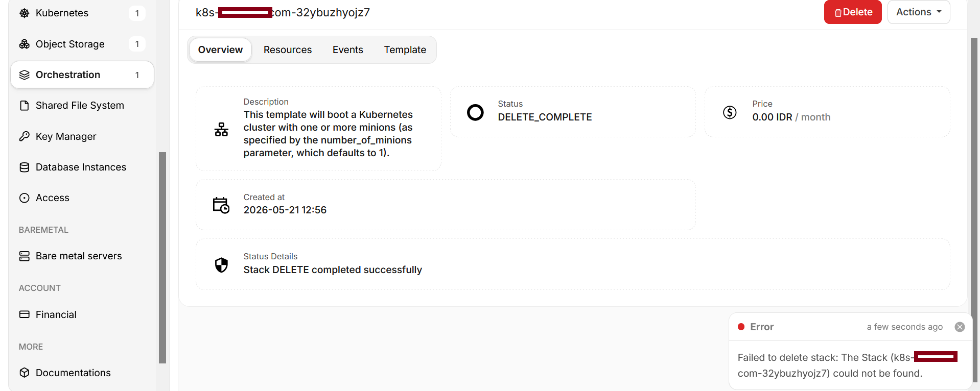Screen dimensions: 980x391
Task: Switch to the Events tab
Action: click(348, 50)
